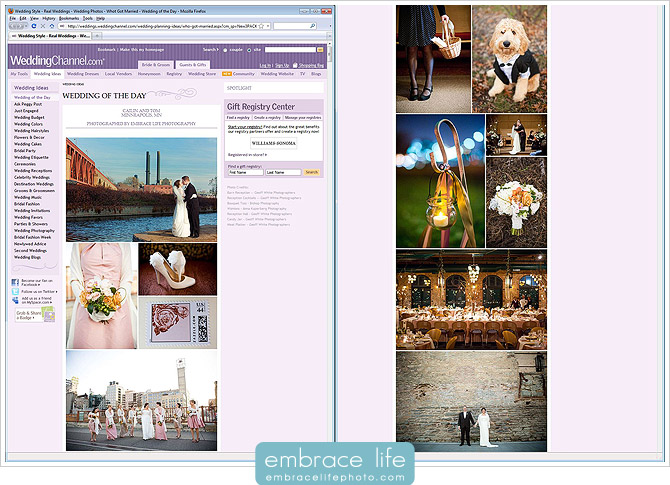The image size is (670, 485).
Task: Click the bookmark star in address bar
Action: (x=261, y=26)
